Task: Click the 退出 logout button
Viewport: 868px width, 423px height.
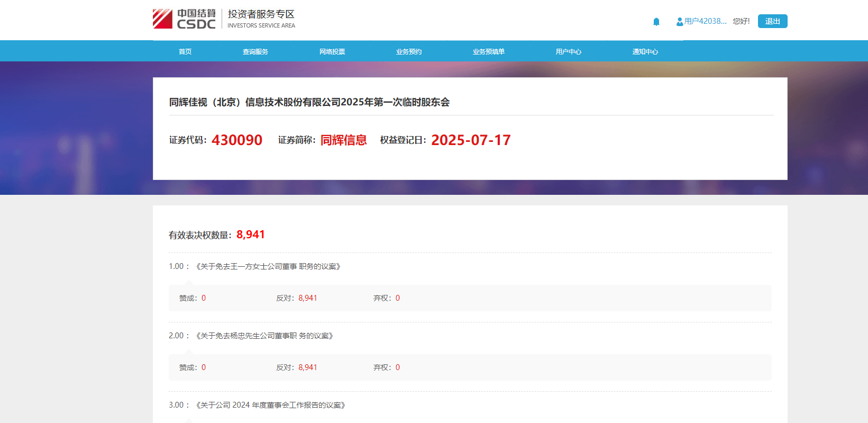Action: coord(772,21)
